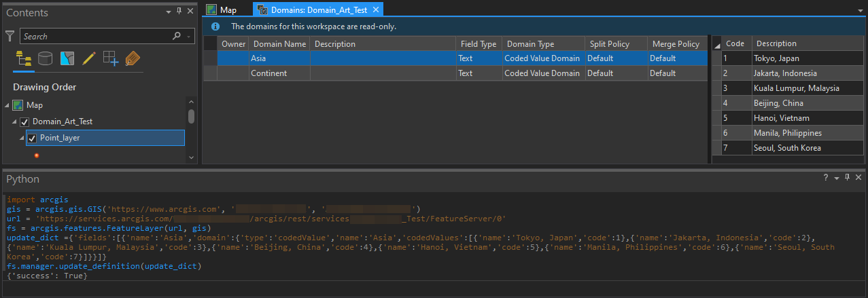Pin the Contents pane with auto-hide icon
The image size is (868, 298).
click(x=179, y=12)
